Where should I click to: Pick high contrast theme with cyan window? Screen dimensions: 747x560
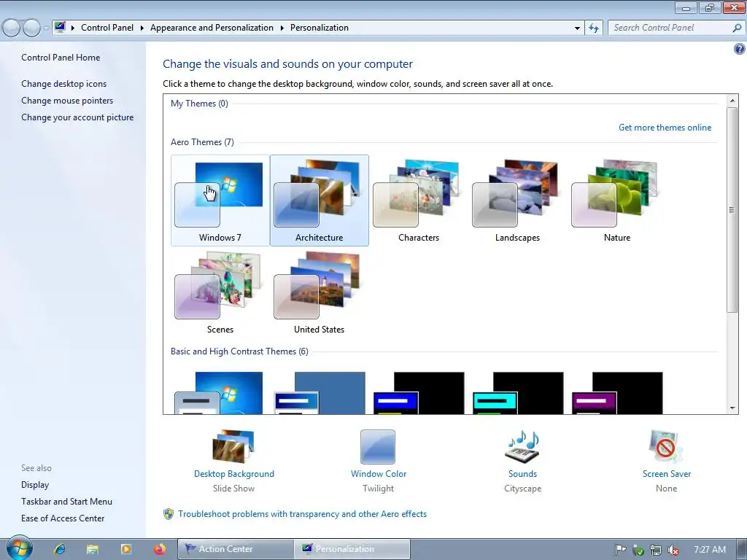pyautogui.click(x=518, y=393)
